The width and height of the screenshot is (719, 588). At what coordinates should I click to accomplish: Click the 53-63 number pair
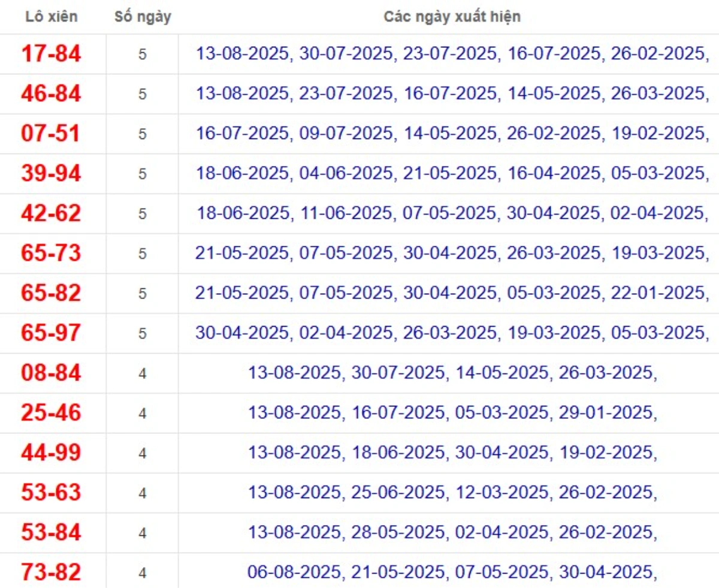click(51, 493)
